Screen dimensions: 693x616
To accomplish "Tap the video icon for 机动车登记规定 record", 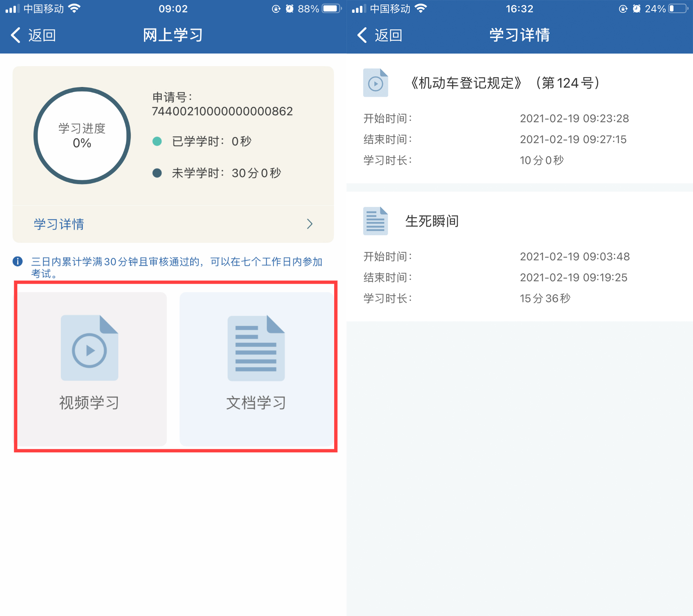I will click(375, 83).
